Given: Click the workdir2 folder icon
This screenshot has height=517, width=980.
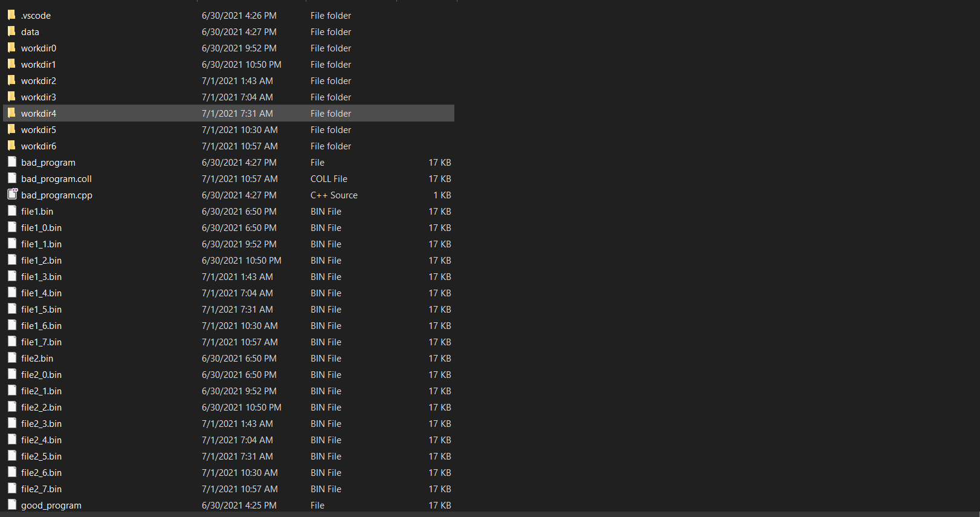Looking at the screenshot, I should point(11,80).
